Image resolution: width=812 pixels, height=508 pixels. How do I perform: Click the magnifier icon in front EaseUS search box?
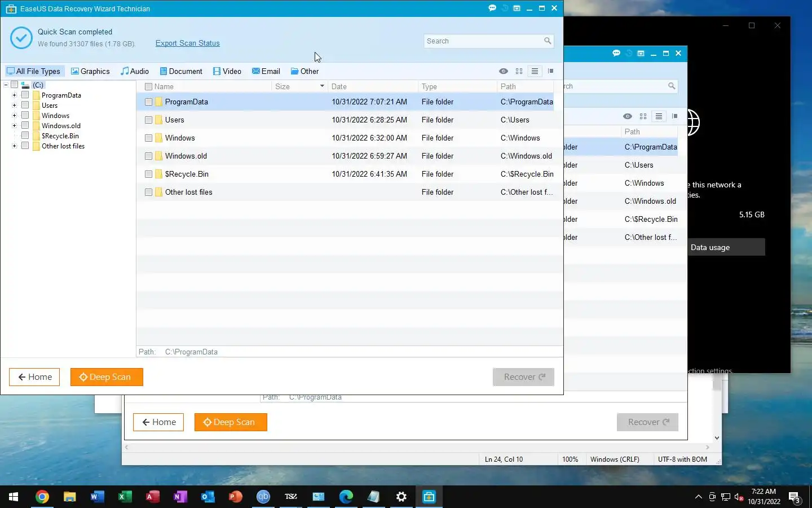pyautogui.click(x=547, y=41)
